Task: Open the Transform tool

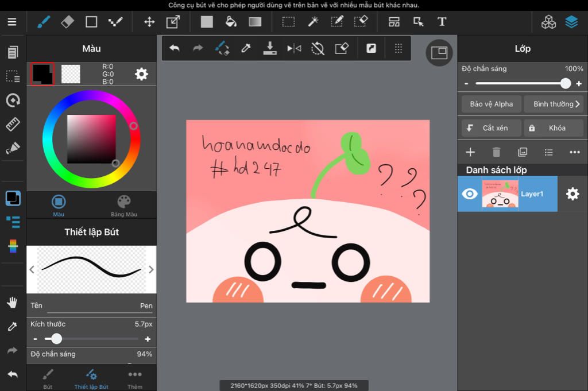Action: (x=173, y=22)
